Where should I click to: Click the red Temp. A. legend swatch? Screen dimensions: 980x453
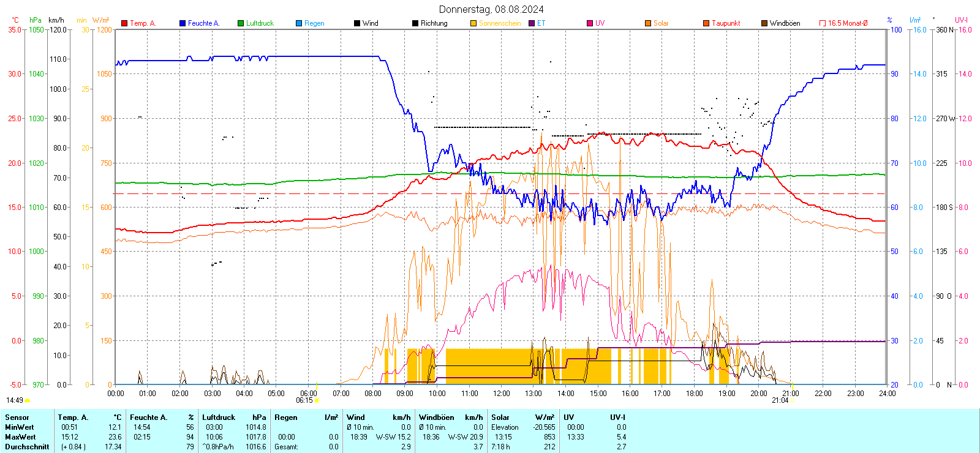coord(124,23)
